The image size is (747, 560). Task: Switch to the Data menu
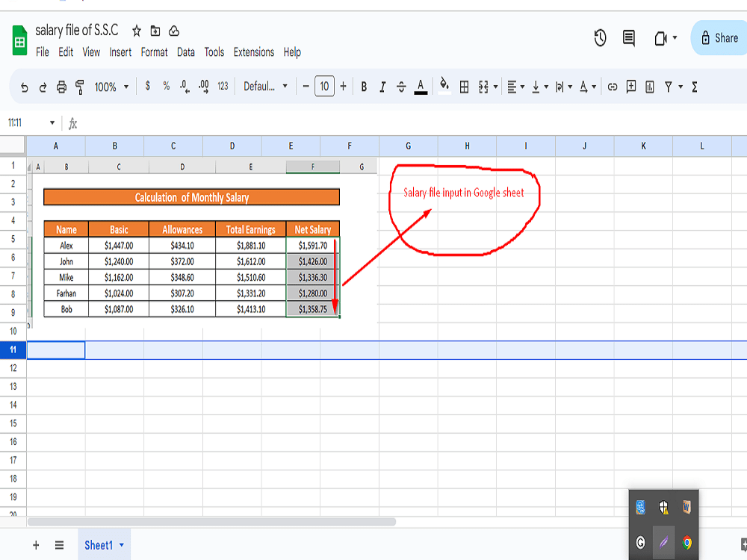185,52
